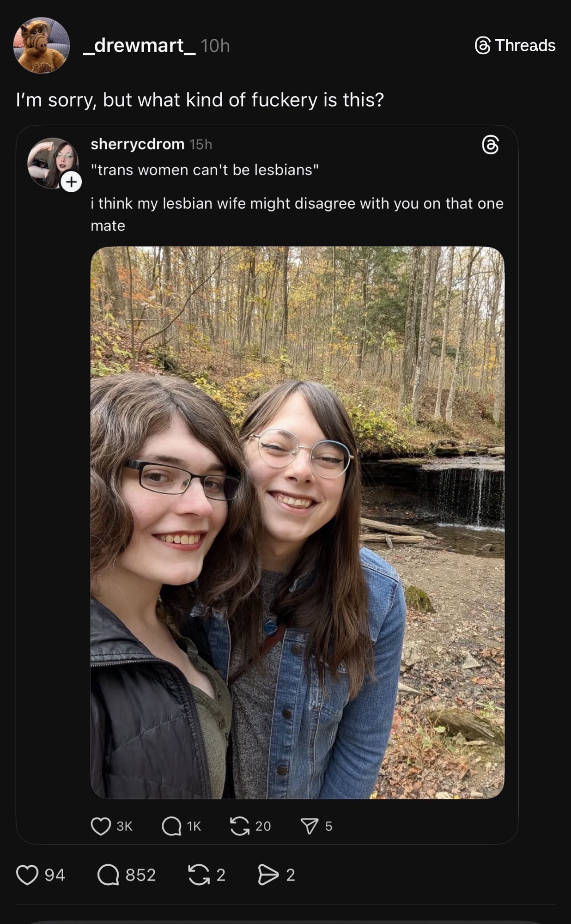Open the Threads logo link at top right
Image resolution: width=571 pixels, height=924 pixels.
click(x=515, y=45)
